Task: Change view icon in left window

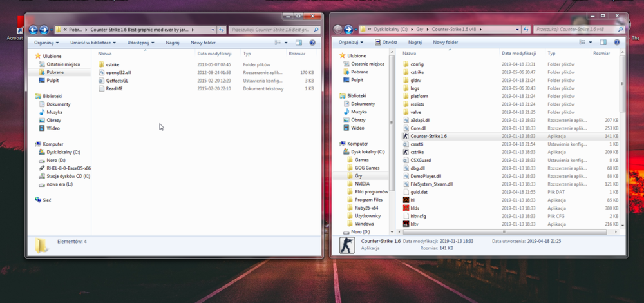Action: click(x=278, y=43)
